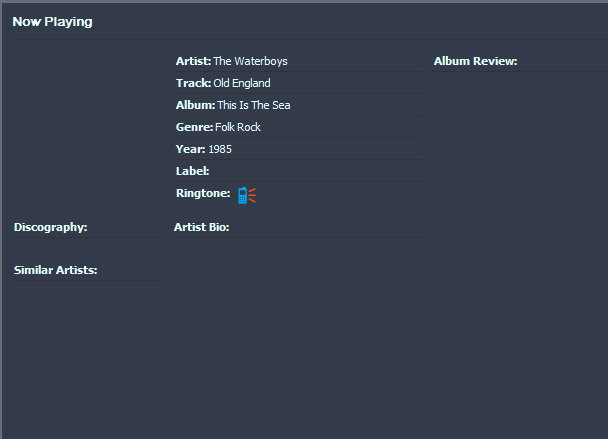Click the Year field label
The height and width of the screenshot is (439, 608).
point(190,149)
